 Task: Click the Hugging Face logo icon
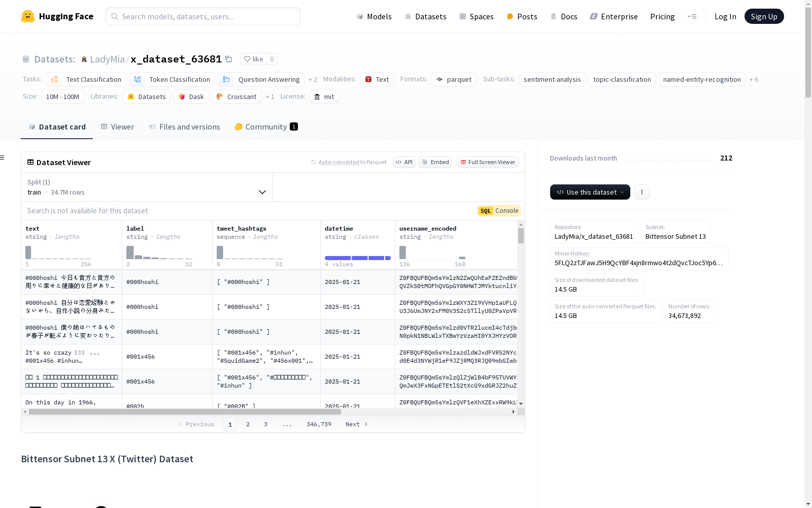click(x=28, y=16)
